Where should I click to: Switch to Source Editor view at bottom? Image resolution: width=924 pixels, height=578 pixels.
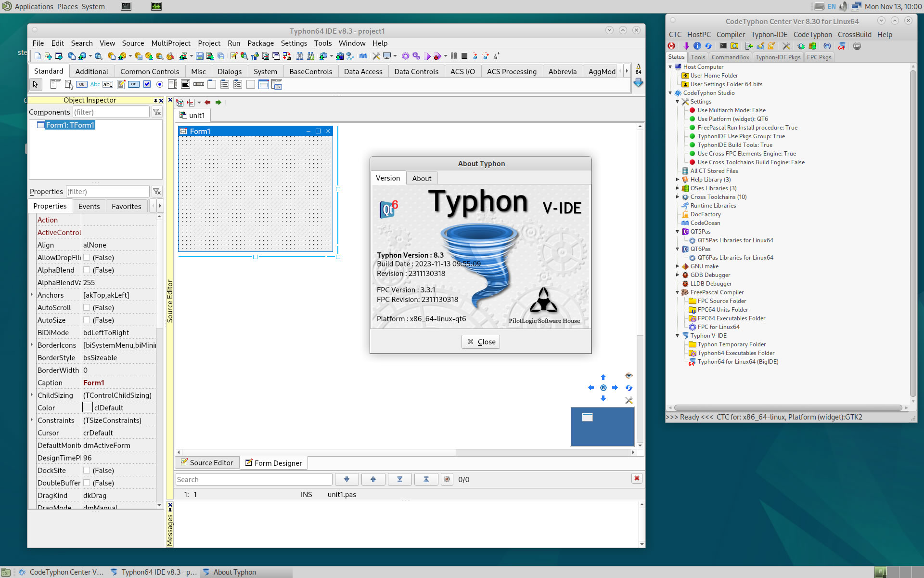point(207,463)
